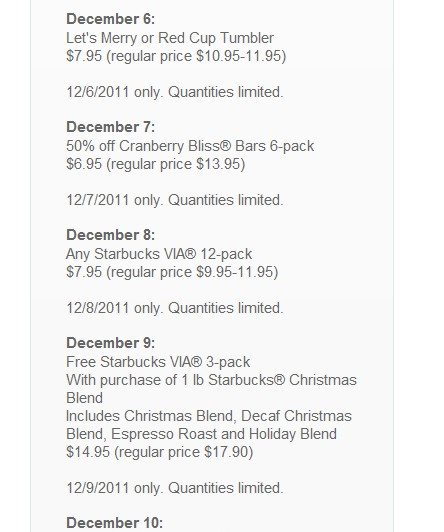
Task: Click the $14.95 regular price $17.90 line
Action: pyautogui.click(x=159, y=452)
